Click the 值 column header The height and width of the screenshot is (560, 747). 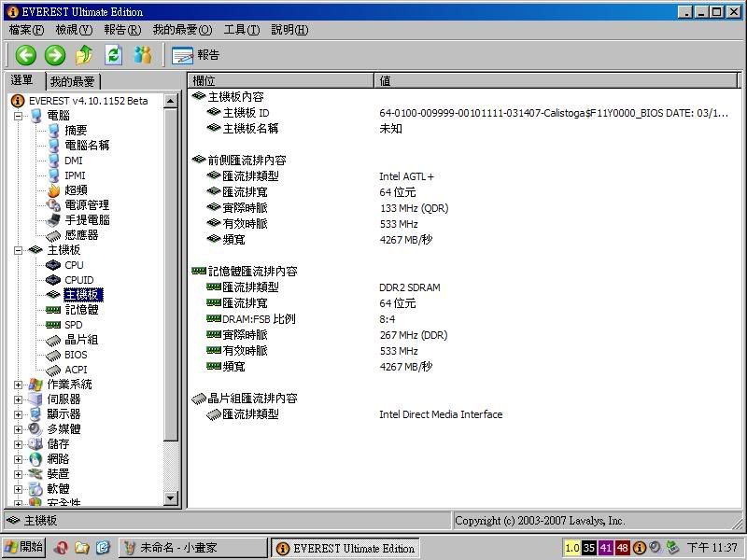click(x=557, y=81)
